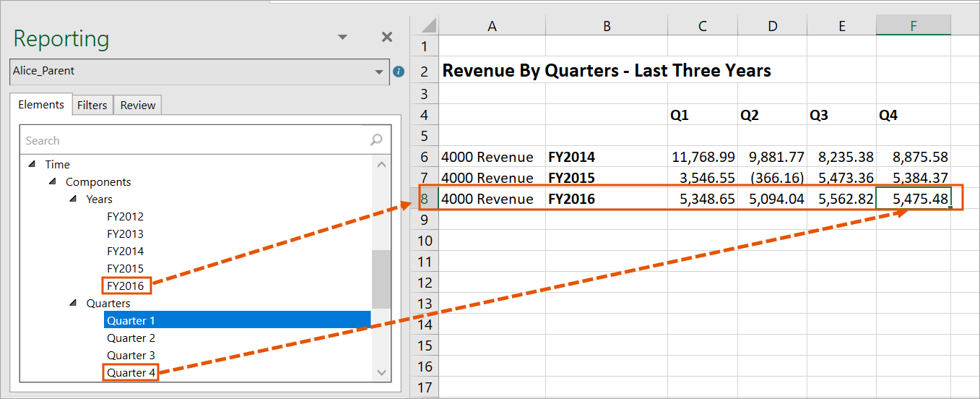Open the Reporting pane options arrow
The height and width of the screenshot is (399, 980).
[343, 38]
